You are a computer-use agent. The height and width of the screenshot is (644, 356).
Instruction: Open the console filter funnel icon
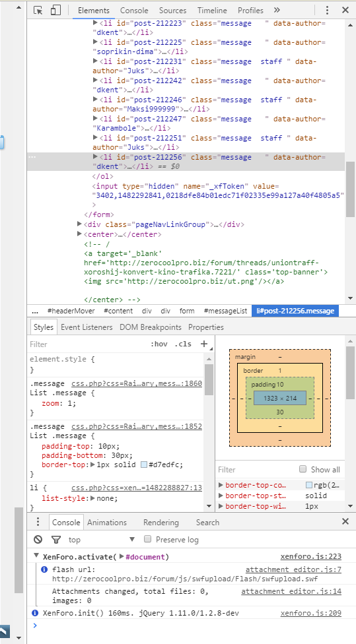[x=55, y=539]
